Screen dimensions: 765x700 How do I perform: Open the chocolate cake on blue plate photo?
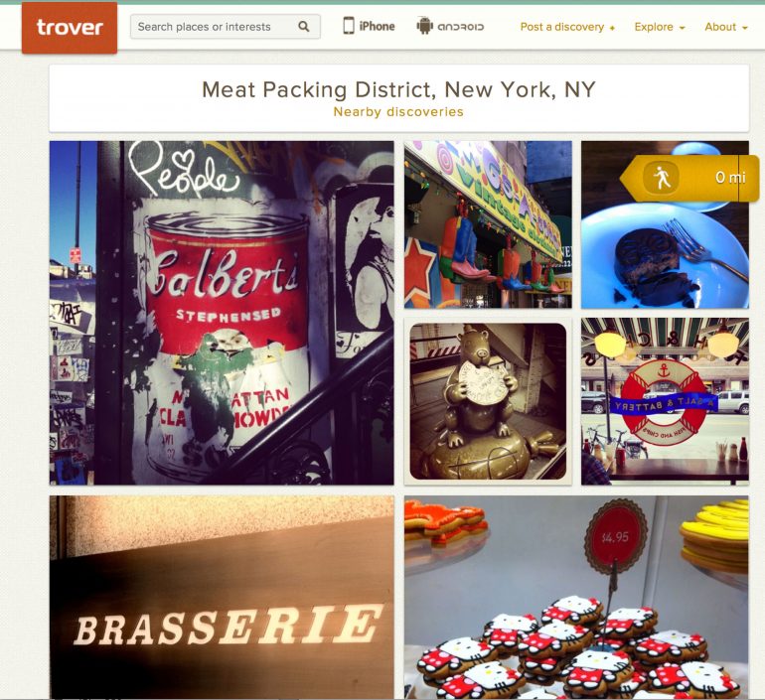(665, 224)
